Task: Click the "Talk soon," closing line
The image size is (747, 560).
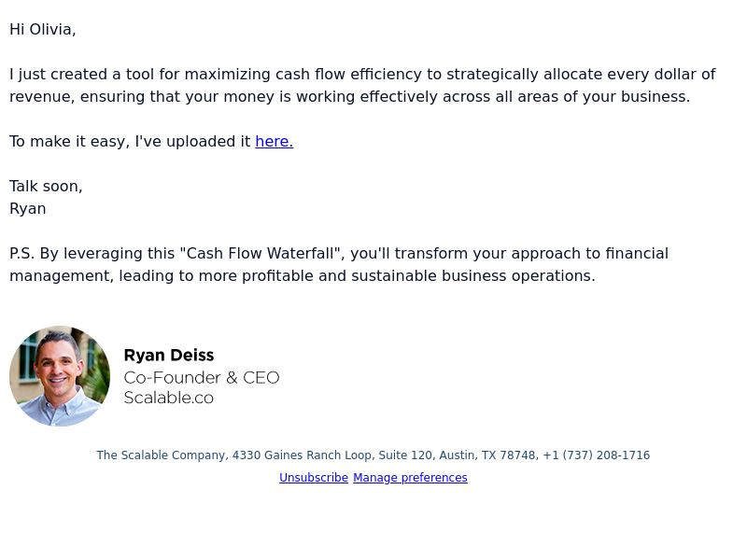Action: click(x=46, y=186)
